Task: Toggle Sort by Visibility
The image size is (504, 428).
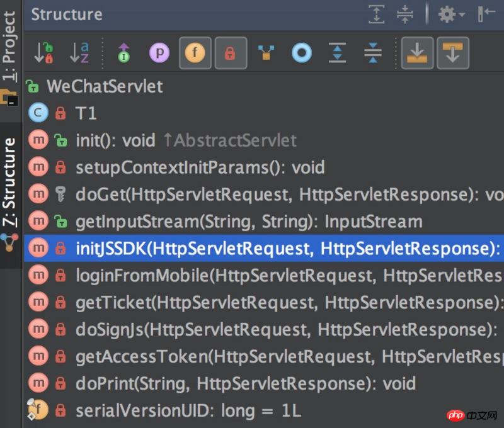Action: pos(43,53)
